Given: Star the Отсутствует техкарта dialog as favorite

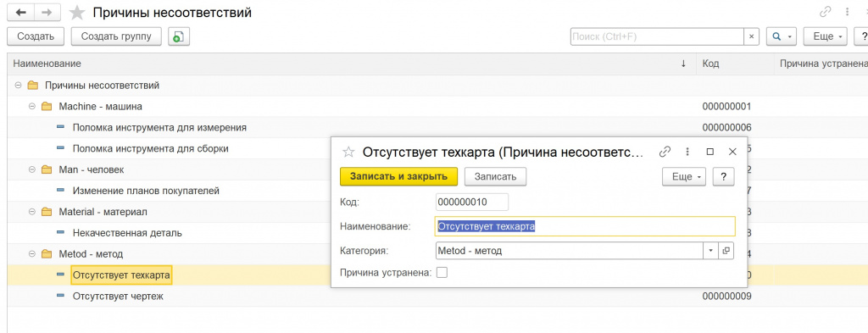Looking at the screenshot, I should click(348, 152).
